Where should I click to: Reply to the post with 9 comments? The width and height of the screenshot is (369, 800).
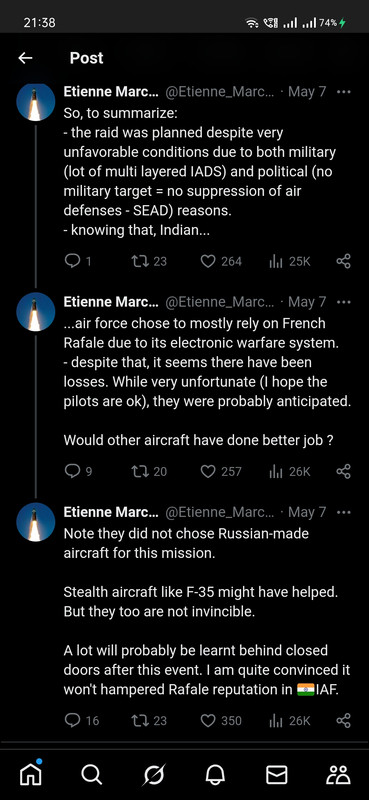coord(78,471)
